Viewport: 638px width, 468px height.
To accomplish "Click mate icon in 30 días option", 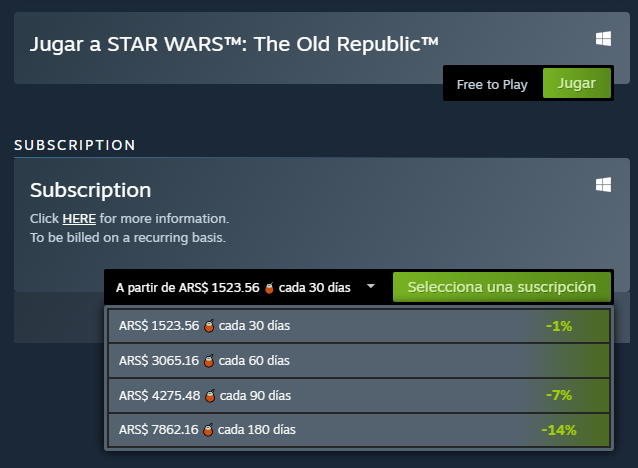I will click(x=209, y=326).
